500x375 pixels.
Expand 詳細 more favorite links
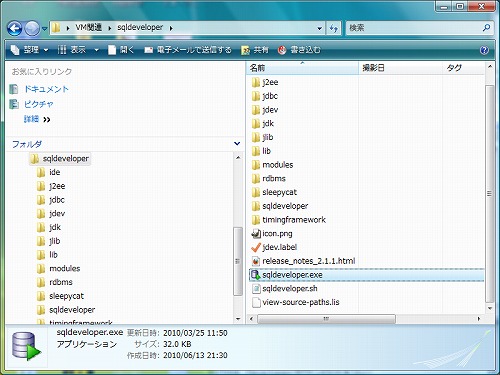[x=37, y=119]
